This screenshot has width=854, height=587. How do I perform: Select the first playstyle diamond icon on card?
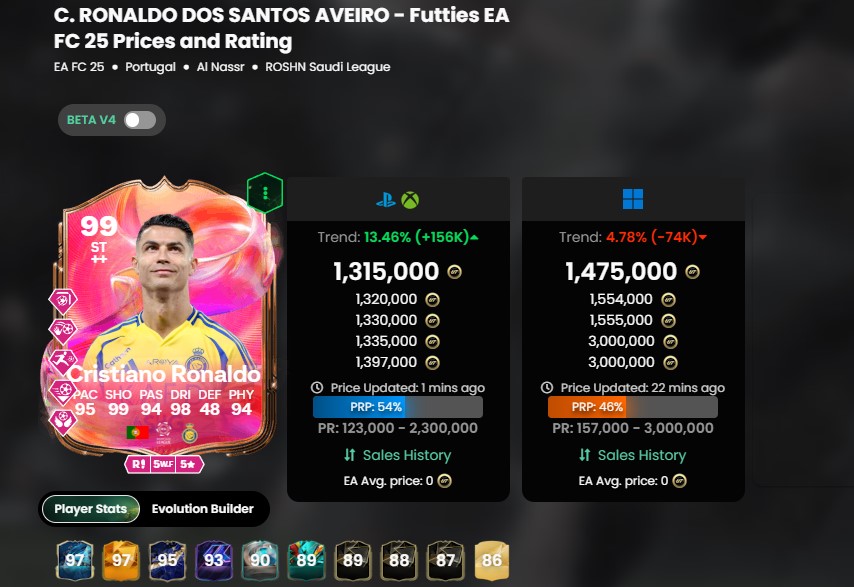[x=63, y=300]
